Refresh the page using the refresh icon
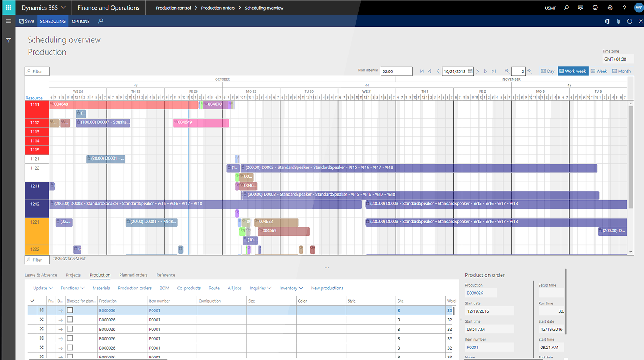644x360 pixels. click(630, 21)
